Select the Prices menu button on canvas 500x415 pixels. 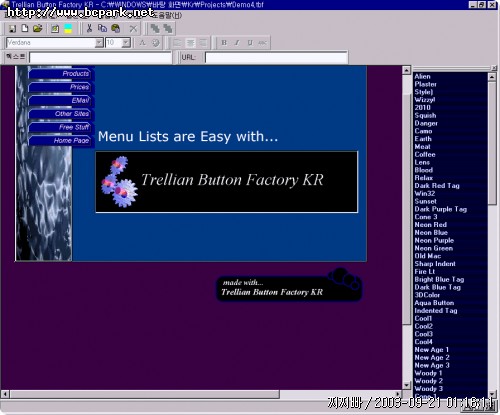(61, 87)
